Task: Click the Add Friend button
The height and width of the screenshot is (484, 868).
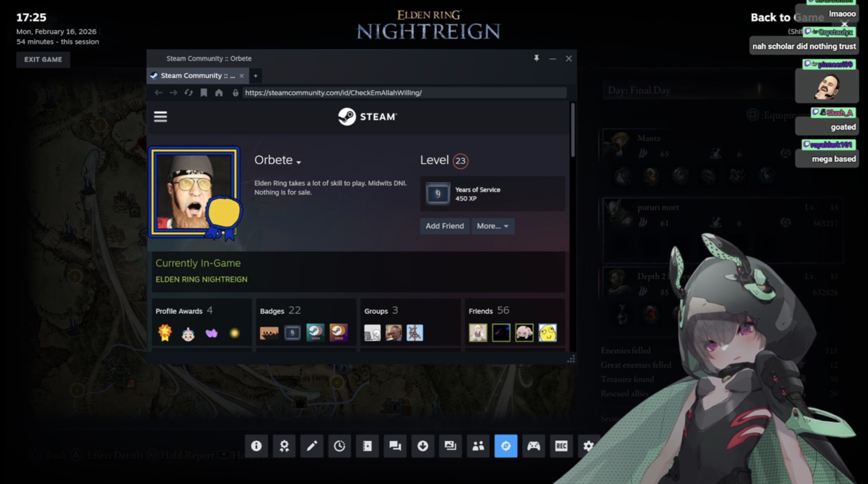Action: (x=444, y=226)
